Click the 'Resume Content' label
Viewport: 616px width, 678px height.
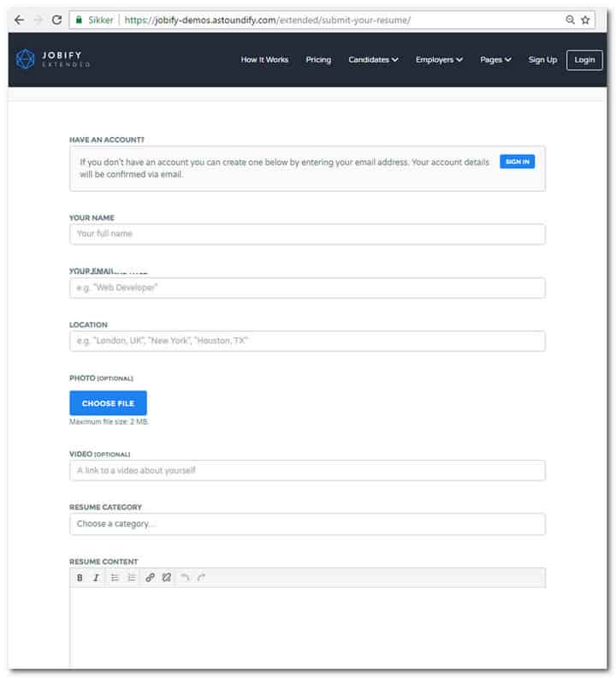(x=104, y=562)
